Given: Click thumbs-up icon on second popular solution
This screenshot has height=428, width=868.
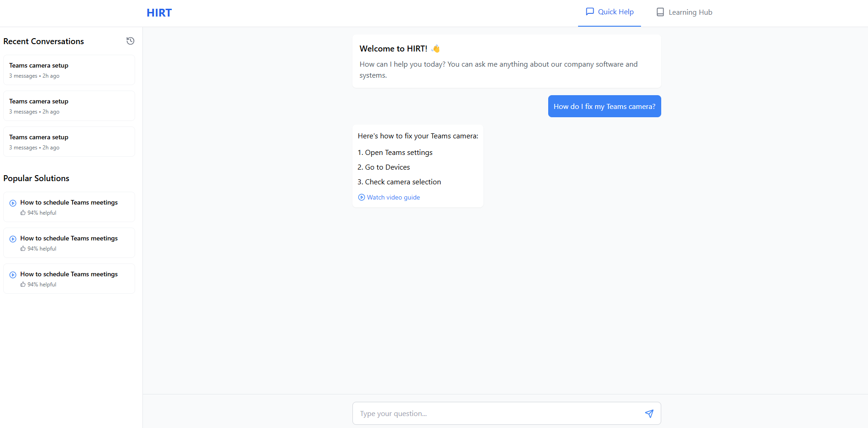Looking at the screenshot, I should [x=23, y=249].
